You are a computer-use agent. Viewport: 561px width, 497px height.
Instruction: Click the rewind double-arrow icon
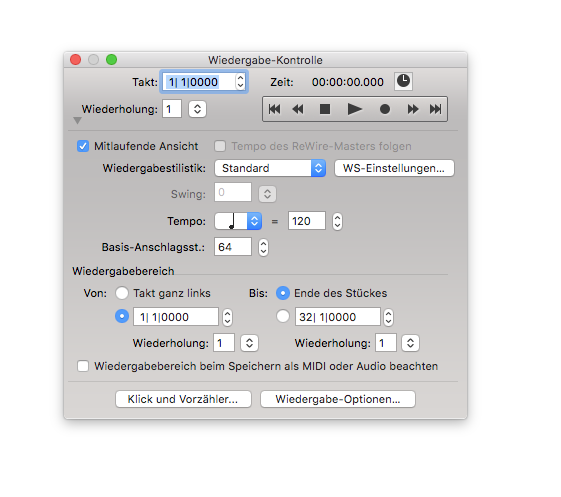[298, 109]
